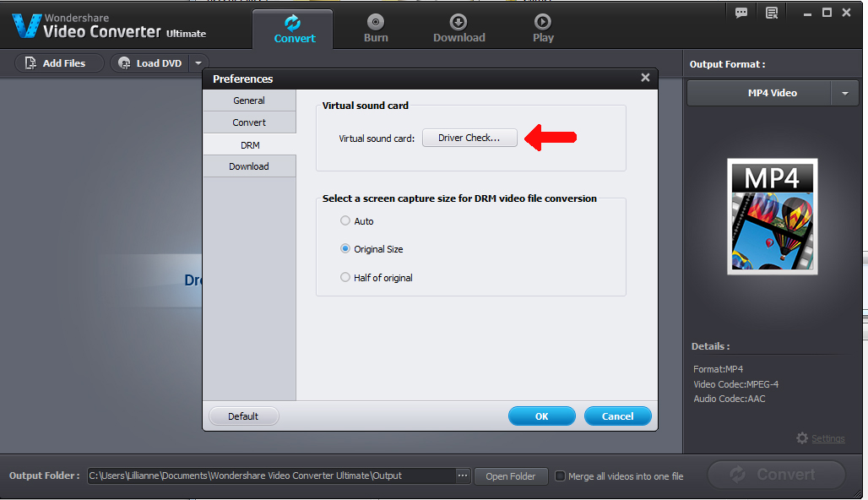
Task: Select the General preferences section
Action: pos(249,101)
